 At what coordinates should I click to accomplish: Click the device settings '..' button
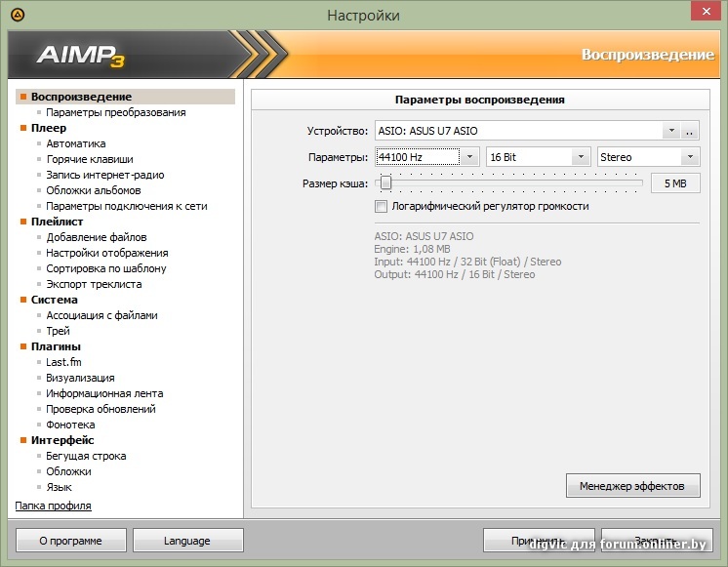tap(690, 131)
